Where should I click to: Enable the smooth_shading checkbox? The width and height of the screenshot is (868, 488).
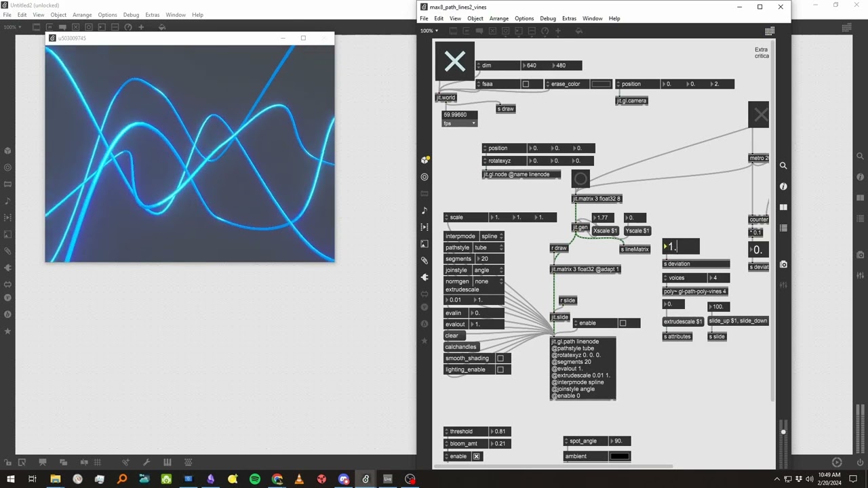pos(500,359)
